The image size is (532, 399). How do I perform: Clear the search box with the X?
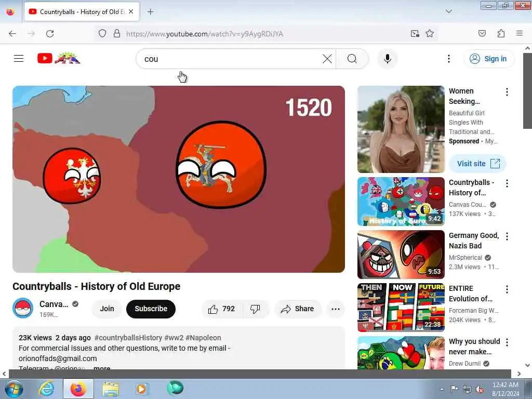coord(327,59)
